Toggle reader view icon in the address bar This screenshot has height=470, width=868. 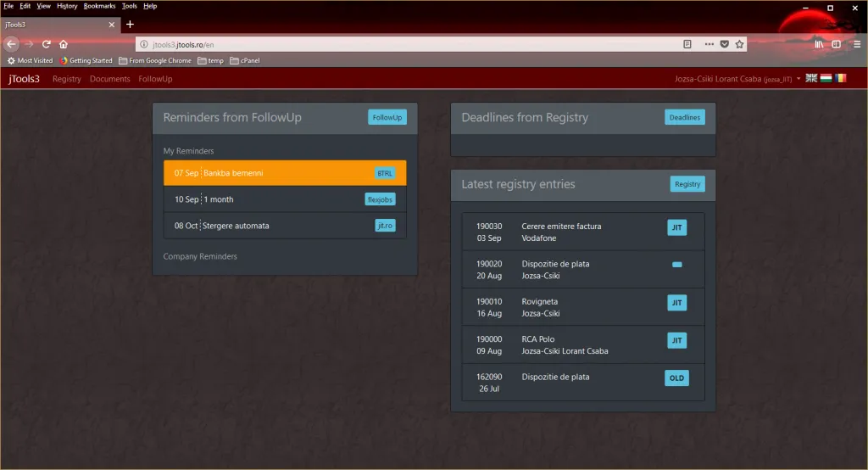point(687,44)
